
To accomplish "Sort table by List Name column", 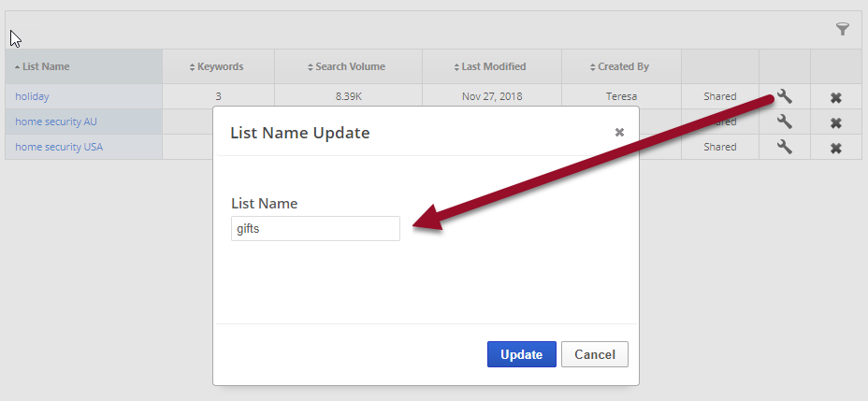I will coord(42,67).
